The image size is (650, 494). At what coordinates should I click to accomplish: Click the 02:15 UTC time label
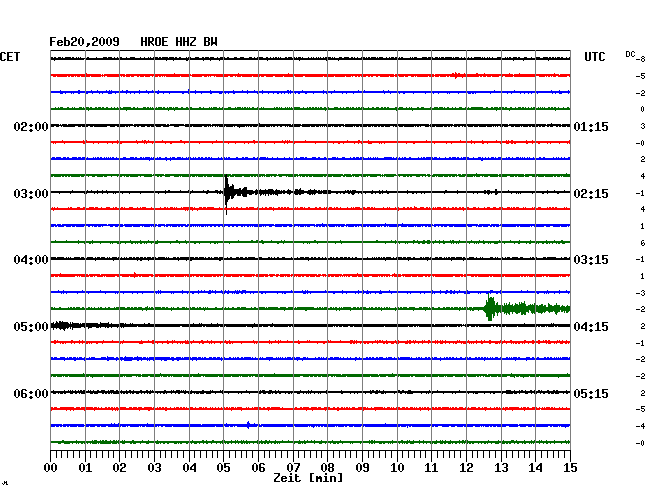pos(591,194)
